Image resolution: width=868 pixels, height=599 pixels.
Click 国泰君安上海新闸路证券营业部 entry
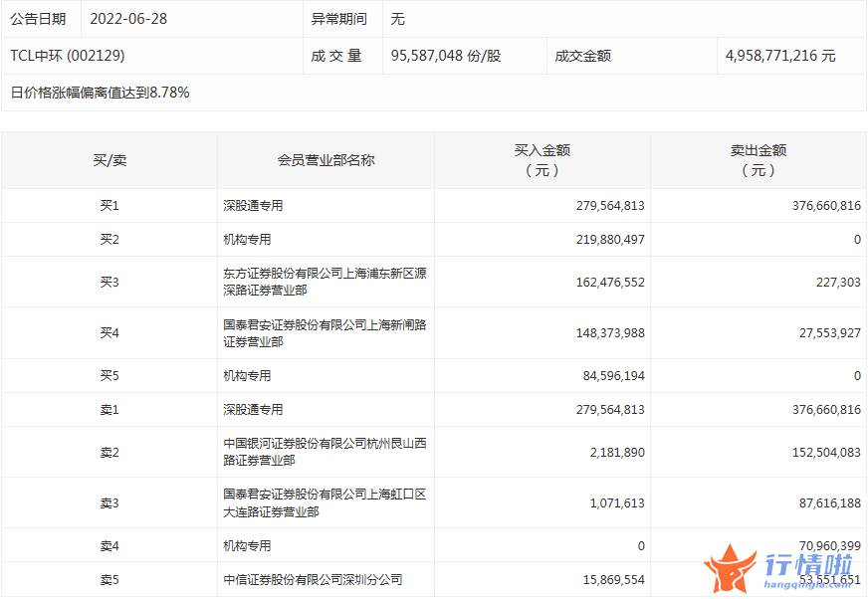click(x=325, y=333)
